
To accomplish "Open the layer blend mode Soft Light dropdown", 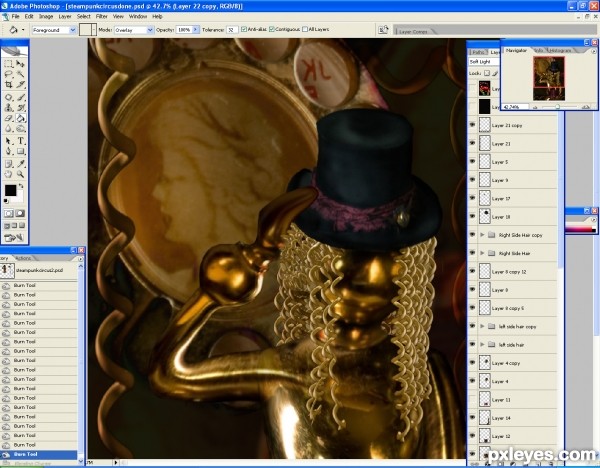I will coord(484,62).
